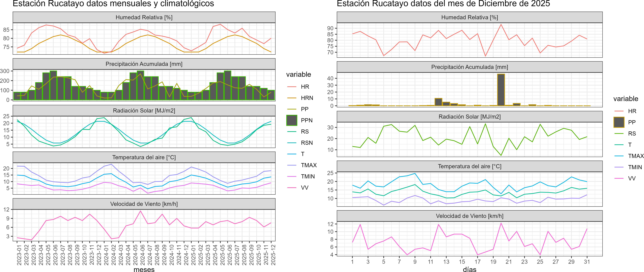Click the monthly Humedad Relativa panel header
This screenshot has height=272, width=644.
pos(144,17)
